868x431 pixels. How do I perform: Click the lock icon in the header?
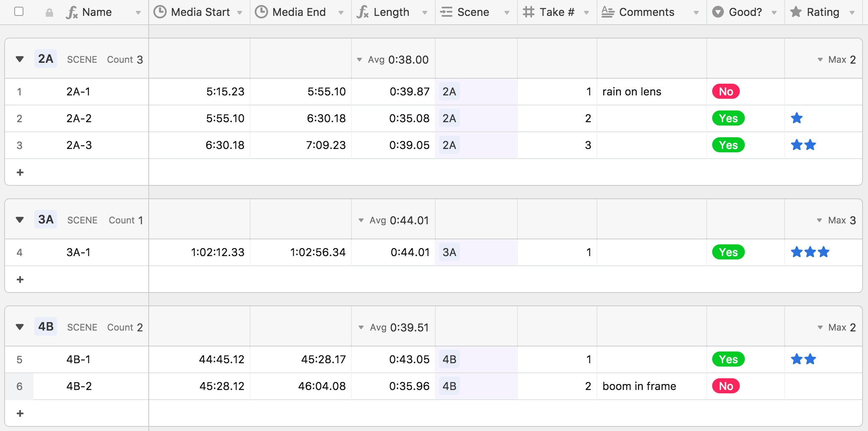[49, 13]
